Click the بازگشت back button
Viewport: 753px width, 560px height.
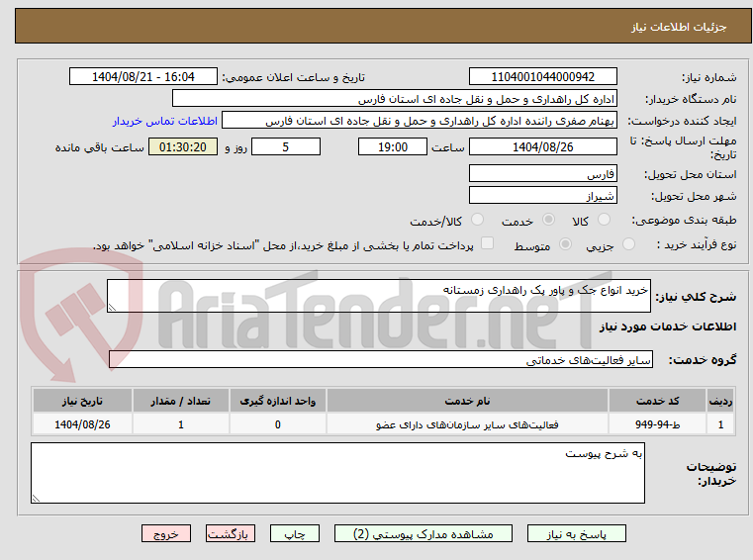pyautogui.click(x=230, y=533)
